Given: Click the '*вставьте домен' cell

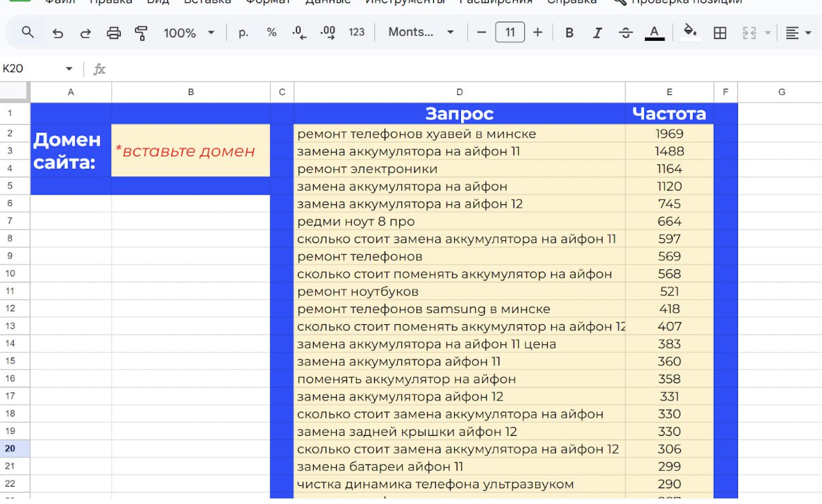Looking at the screenshot, I should click(x=191, y=151).
